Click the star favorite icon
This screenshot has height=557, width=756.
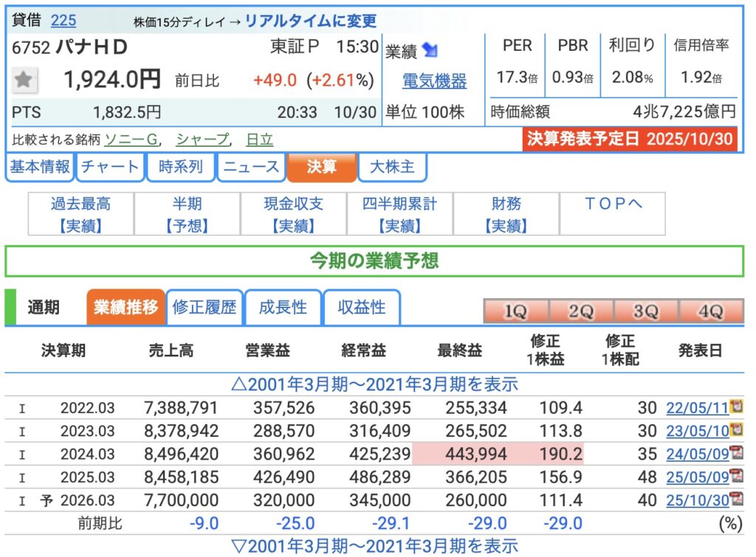point(24,80)
